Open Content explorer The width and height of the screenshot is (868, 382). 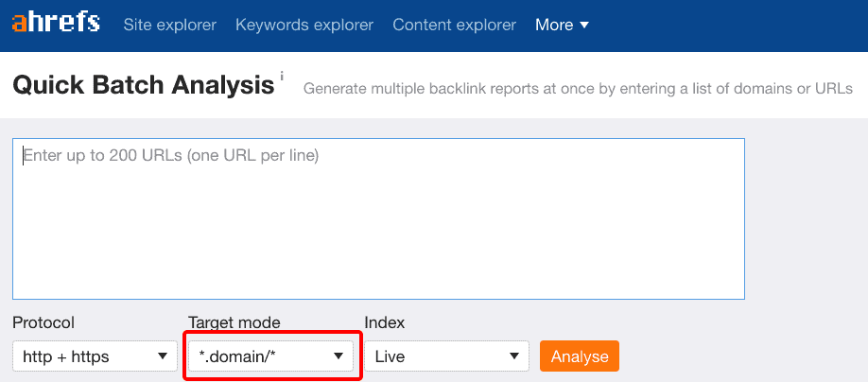click(455, 25)
